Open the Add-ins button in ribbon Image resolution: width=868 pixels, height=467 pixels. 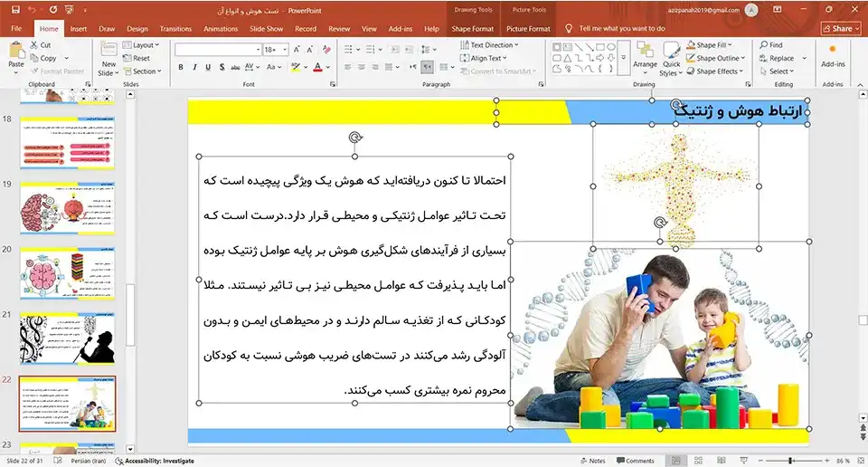pos(833,56)
